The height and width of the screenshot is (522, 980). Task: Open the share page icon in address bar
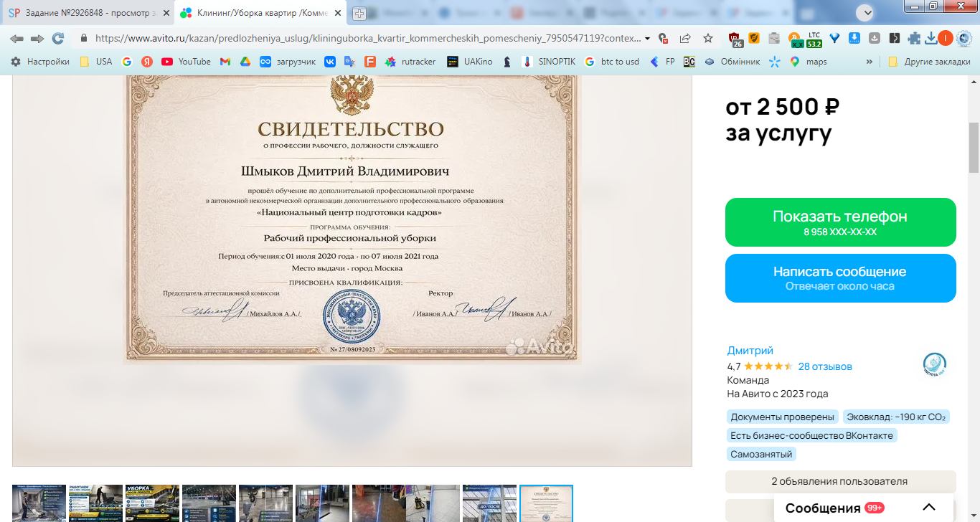[685, 38]
